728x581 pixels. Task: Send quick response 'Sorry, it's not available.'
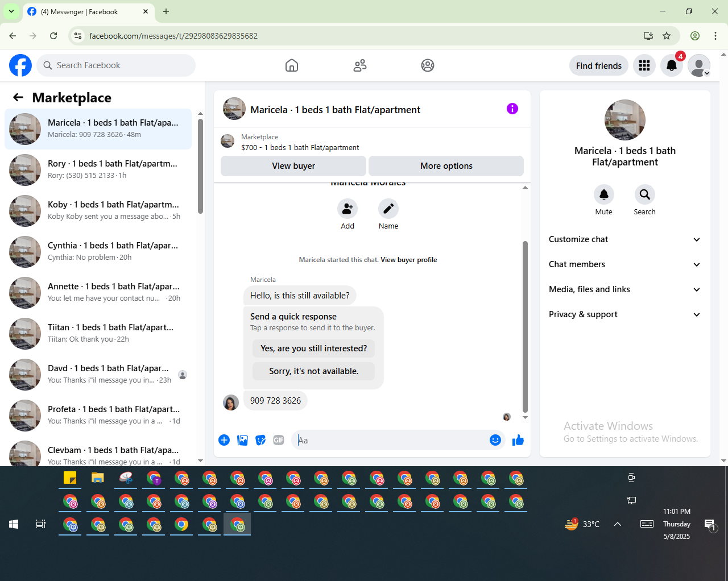[x=314, y=371]
